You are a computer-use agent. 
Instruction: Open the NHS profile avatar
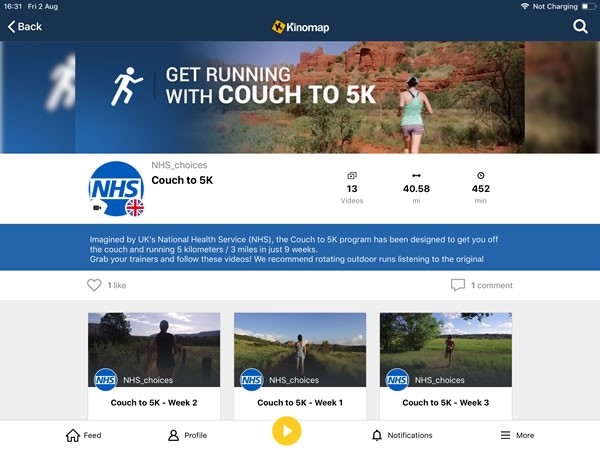(x=116, y=189)
